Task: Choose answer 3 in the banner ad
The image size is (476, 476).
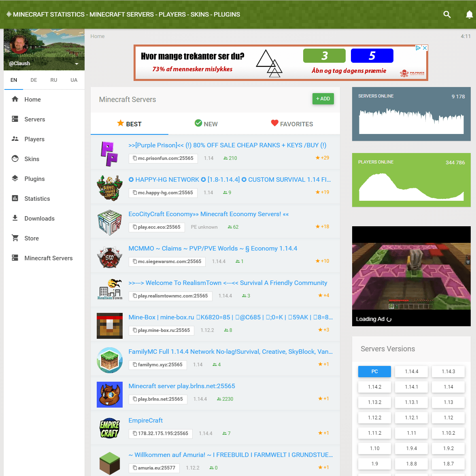Action: click(x=324, y=55)
